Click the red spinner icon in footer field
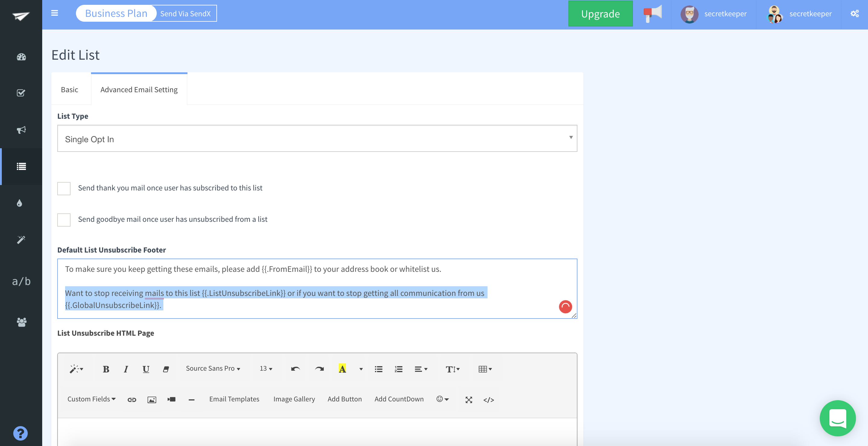Image resolution: width=868 pixels, height=446 pixels. [565, 306]
